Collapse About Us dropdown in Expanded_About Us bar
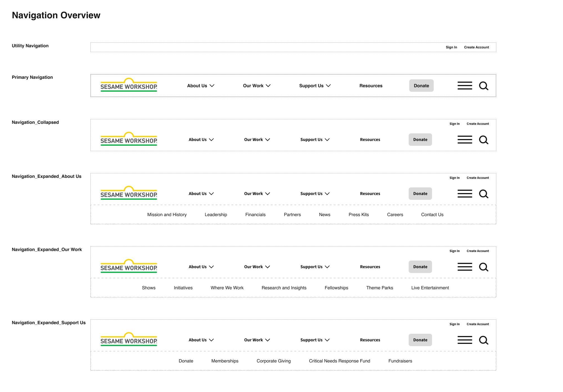Viewport: 563px width, 392px height. [x=201, y=194]
